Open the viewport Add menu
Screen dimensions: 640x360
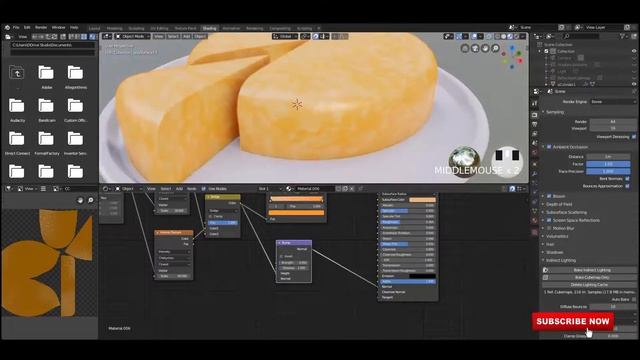tap(187, 36)
